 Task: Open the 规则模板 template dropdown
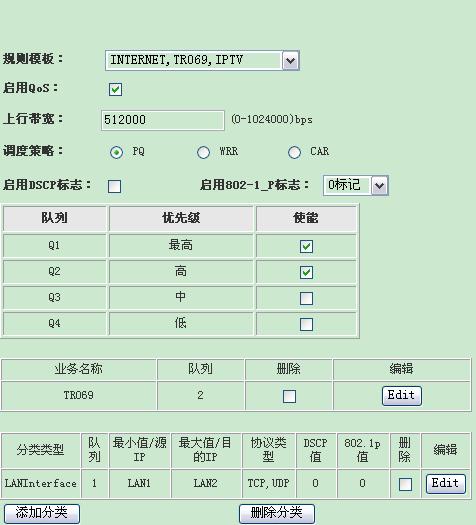tap(202, 60)
